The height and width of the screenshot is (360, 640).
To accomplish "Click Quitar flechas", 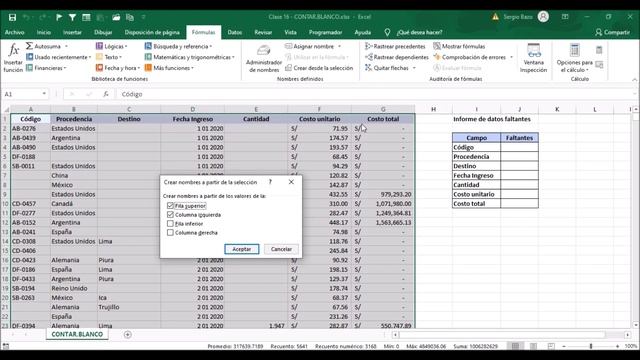I will 387,68.
